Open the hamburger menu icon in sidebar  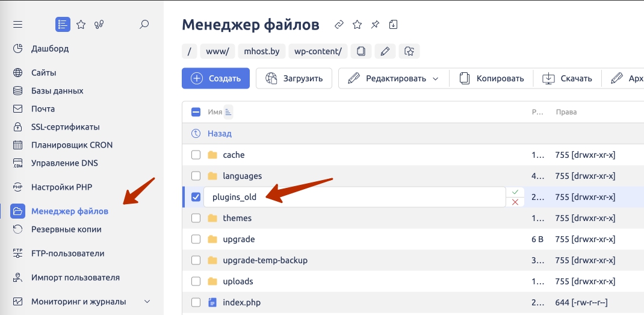[17, 25]
